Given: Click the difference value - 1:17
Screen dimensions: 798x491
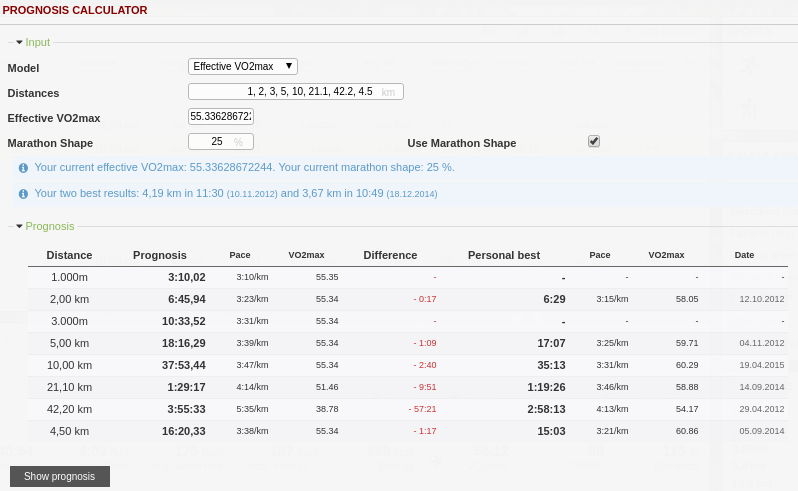Looking at the screenshot, I should [x=424, y=431].
